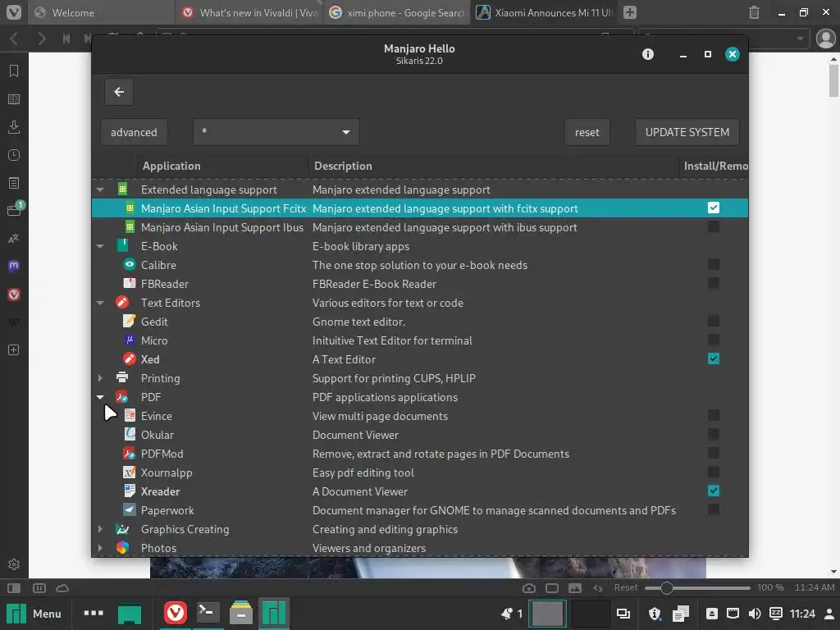The image size is (840, 630).
Task: Launch Vivaldi from the taskbar
Action: (x=176, y=613)
